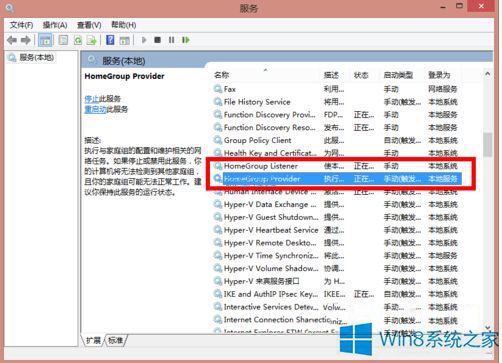This screenshot has height=363, width=502.
Task: Select Hyper-V Volume Shadow... service
Action: tap(337, 268)
